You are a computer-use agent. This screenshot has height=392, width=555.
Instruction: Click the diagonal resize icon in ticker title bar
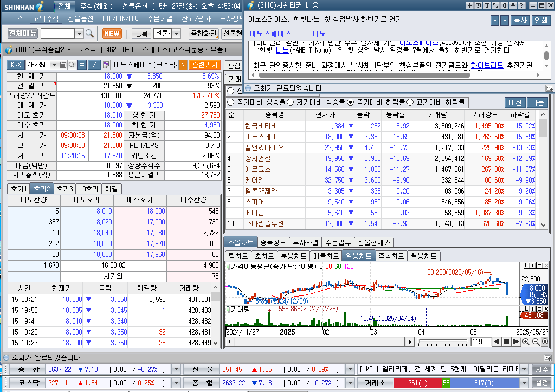(495, 5)
